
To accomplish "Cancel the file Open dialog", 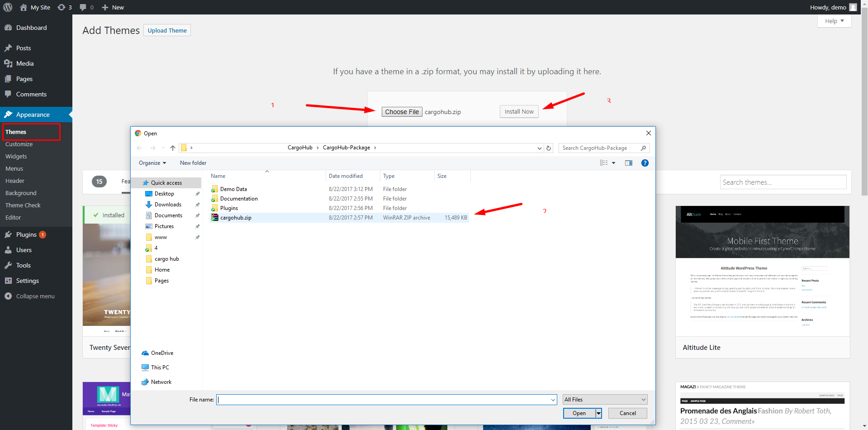I will (627, 413).
